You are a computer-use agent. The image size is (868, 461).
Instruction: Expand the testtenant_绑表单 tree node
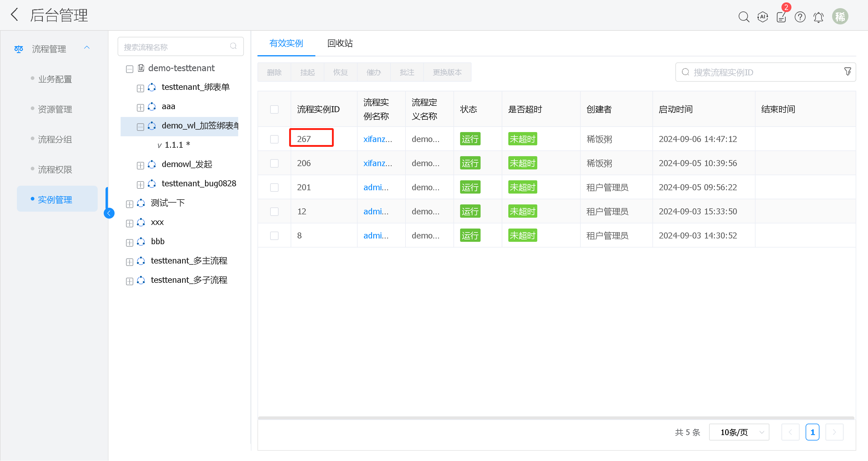pyautogui.click(x=140, y=88)
